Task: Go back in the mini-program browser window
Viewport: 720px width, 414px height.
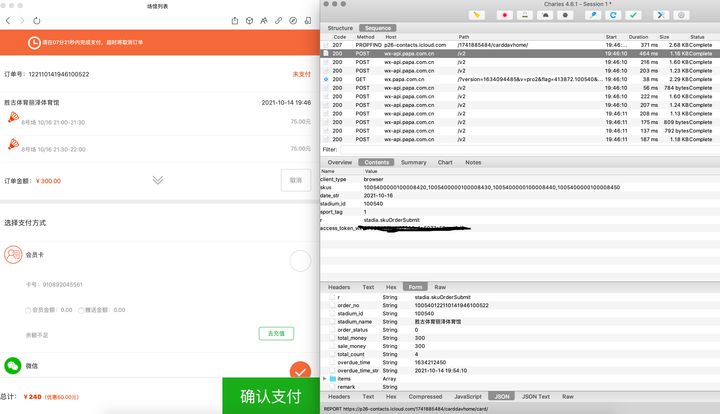Action: coord(8,21)
